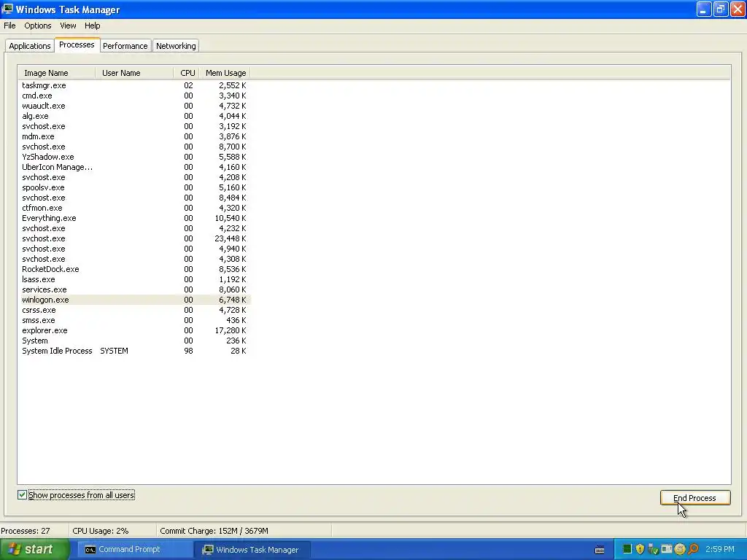Viewport: 747px width, 560px height.
Task: Select the spoolsv.exe process
Action: click(x=134, y=187)
